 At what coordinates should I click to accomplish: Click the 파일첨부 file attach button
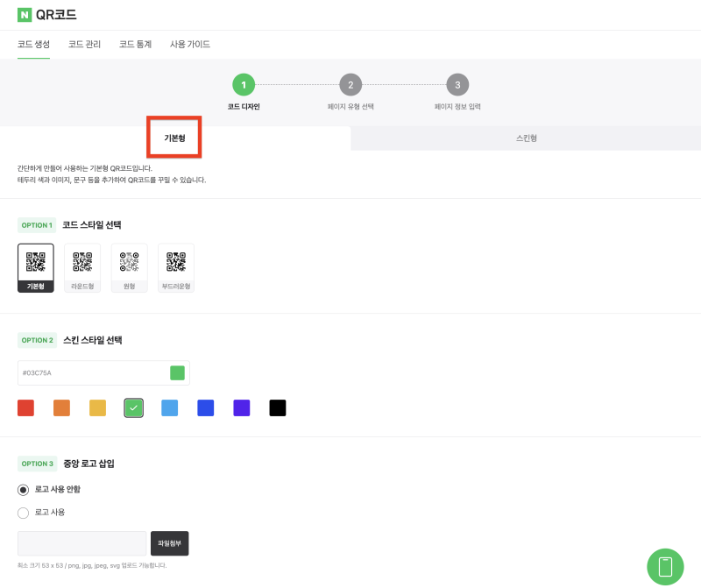169,543
